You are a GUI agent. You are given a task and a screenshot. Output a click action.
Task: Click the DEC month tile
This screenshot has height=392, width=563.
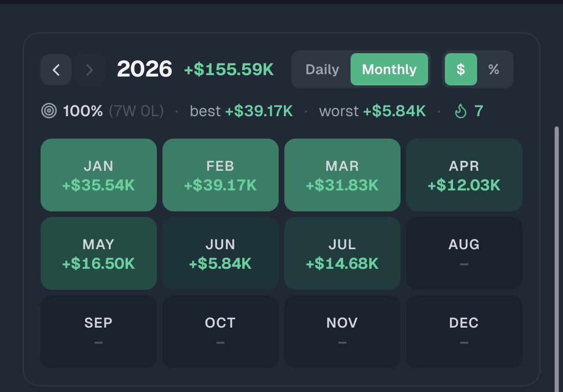click(464, 332)
